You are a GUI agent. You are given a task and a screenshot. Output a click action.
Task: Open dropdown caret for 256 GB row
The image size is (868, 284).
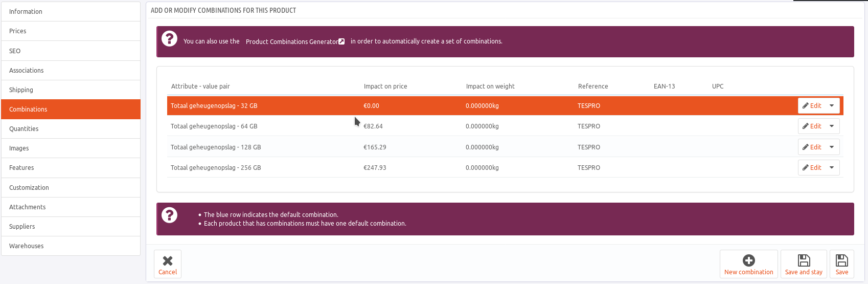click(832, 168)
